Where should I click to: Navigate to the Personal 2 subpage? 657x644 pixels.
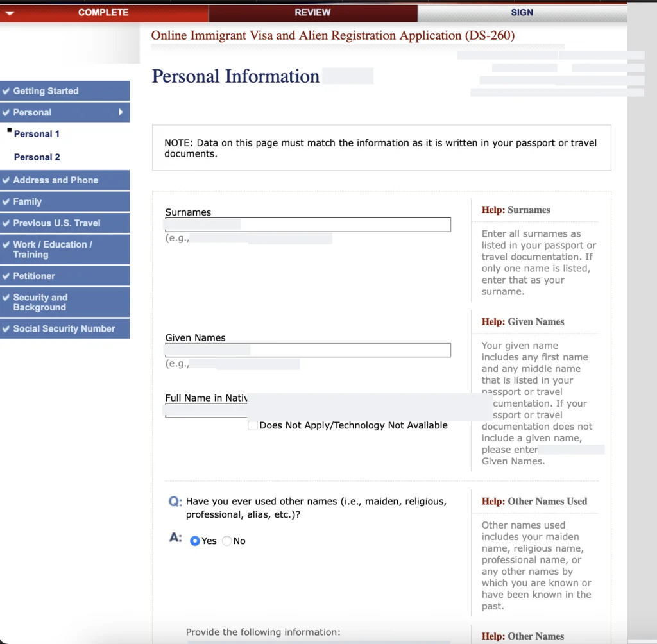pos(37,157)
